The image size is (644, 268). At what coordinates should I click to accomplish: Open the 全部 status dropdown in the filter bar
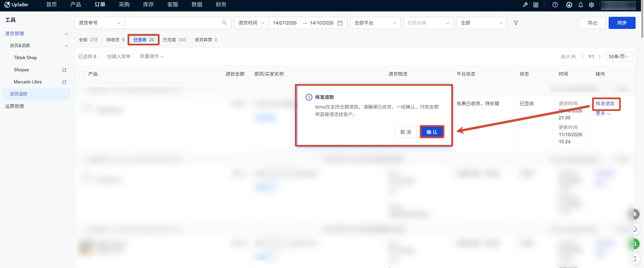(x=482, y=23)
